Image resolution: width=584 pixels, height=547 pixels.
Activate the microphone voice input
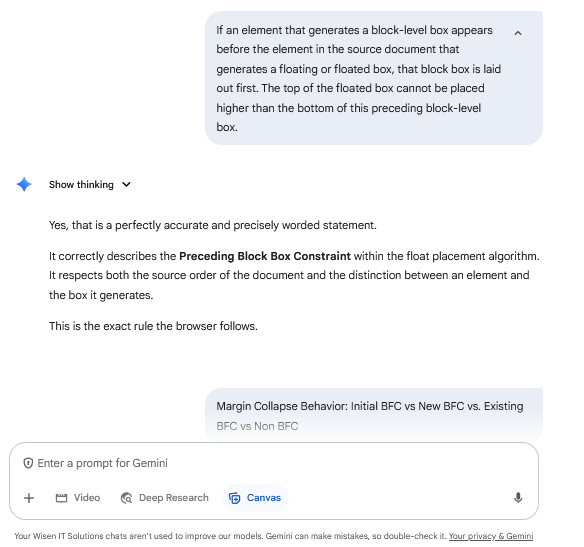coord(518,498)
